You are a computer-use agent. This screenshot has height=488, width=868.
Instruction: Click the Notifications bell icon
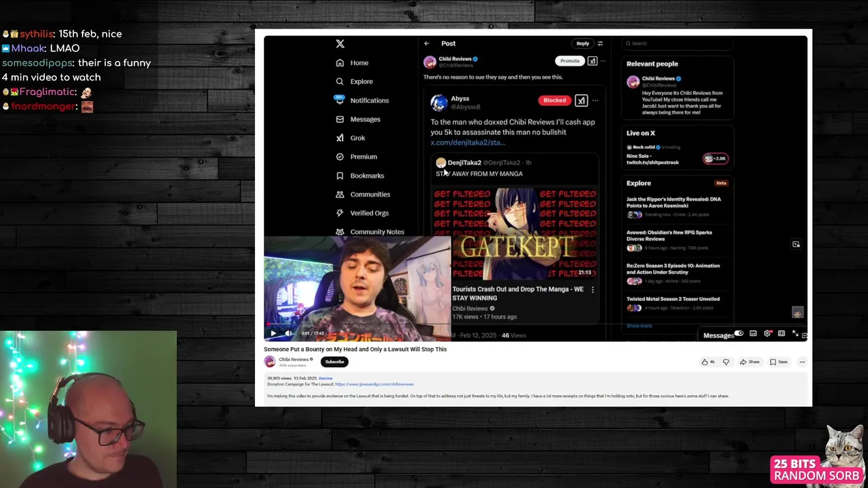tap(340, 100)
